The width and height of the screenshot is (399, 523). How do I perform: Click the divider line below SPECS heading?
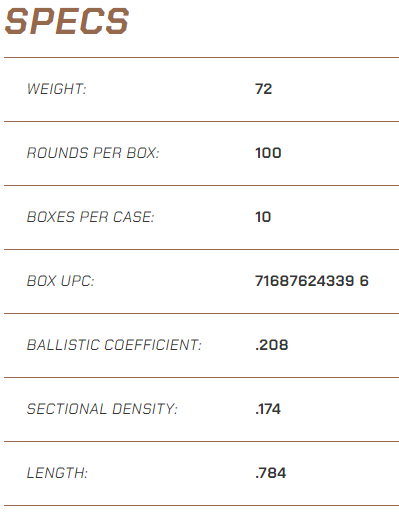(202, 57)
